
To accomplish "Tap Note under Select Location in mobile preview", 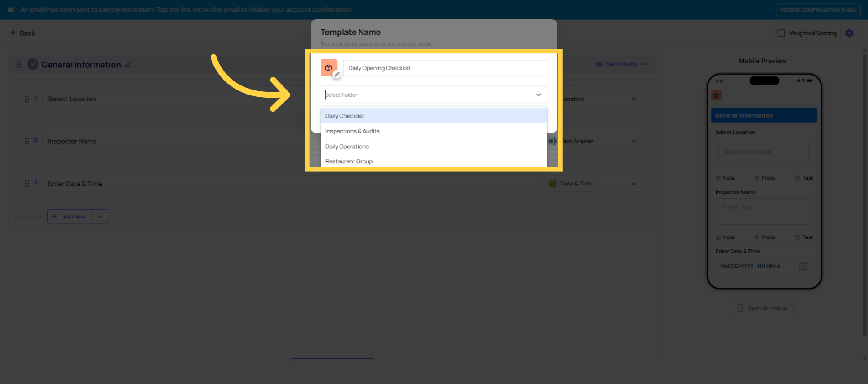I will [x=725, y=178].
